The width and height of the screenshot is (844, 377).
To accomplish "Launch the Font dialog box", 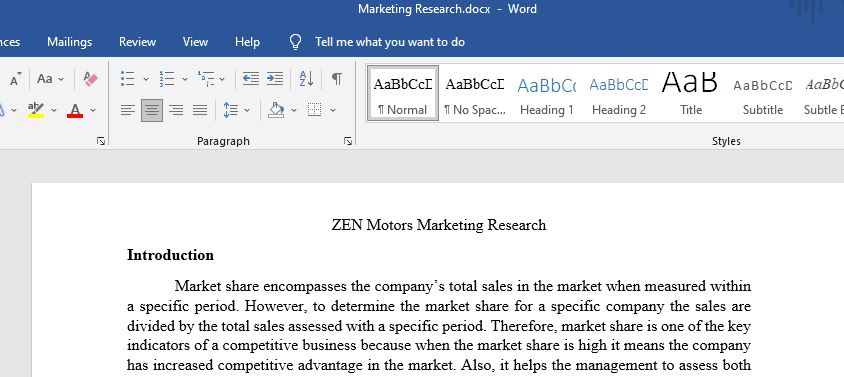I will click(x=101, y=141).
